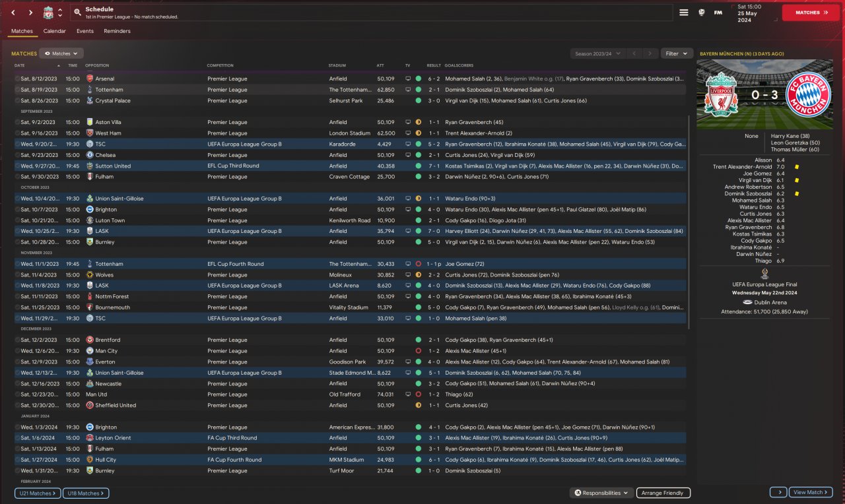Click the Man City club badge
Image resolution: width=845 pixels, height=504 pixels.
click(90, 351)
